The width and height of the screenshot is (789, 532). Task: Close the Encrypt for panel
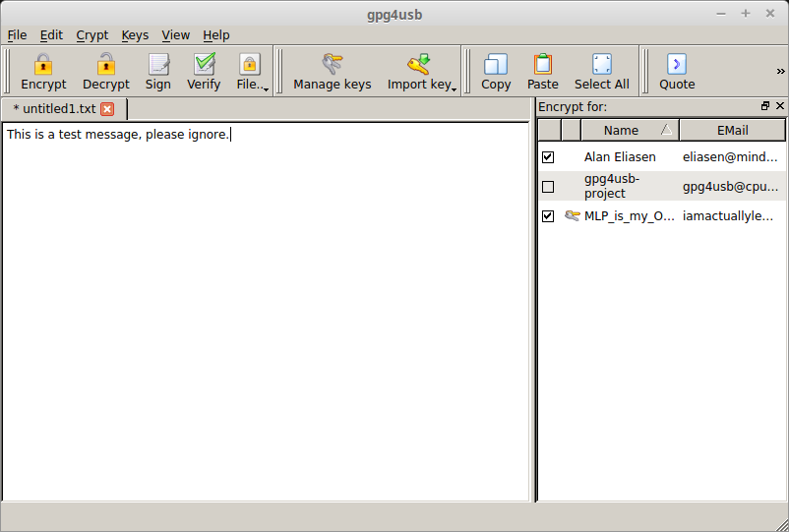[x=780, y=105]
